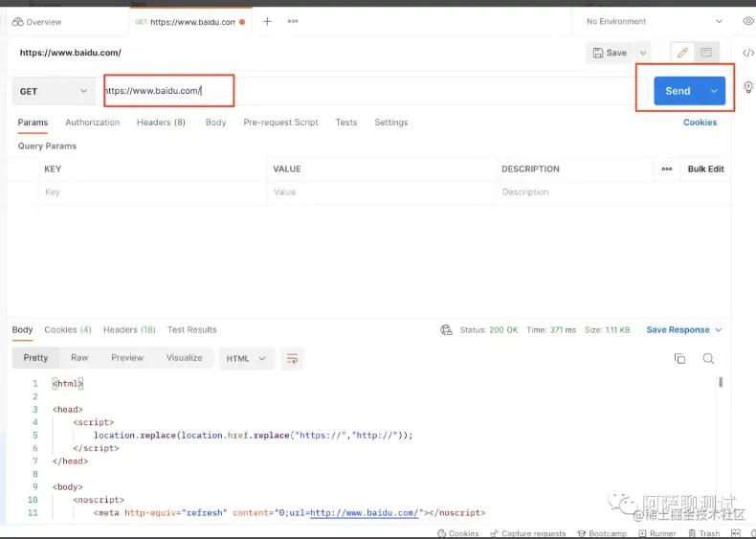This screenshot has height=539, width=756.
Task: Switch to the request Body tab
Action: click(x=215, y=123)
